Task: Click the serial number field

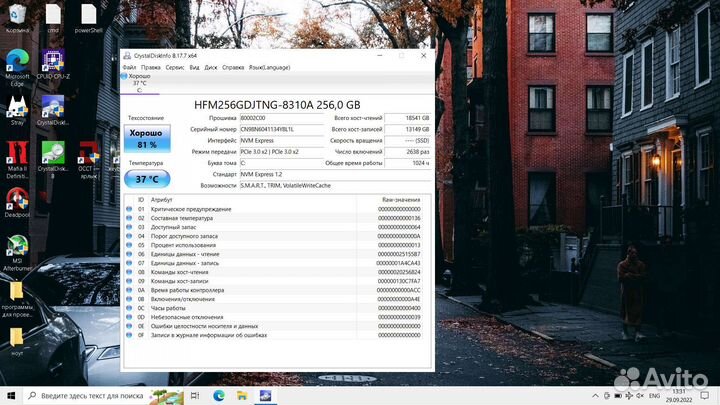Action: (281, 129)
